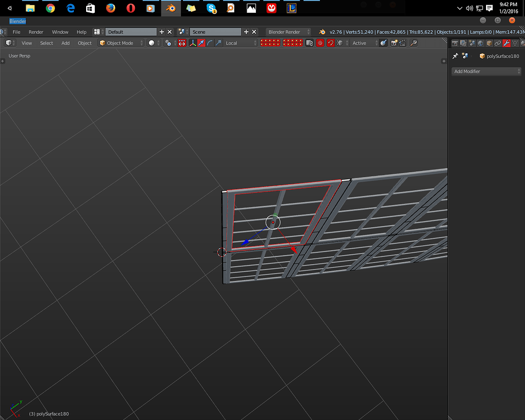Click the scene icon beside polySurface180 breadcrumb
This screenshot has height=420, width=525.
[465, 56]
